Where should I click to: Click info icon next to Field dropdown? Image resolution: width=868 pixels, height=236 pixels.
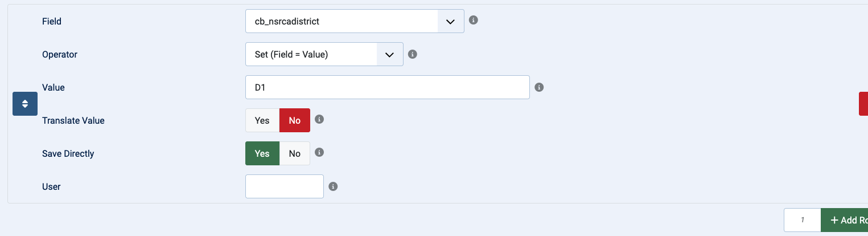click(473, 20)
